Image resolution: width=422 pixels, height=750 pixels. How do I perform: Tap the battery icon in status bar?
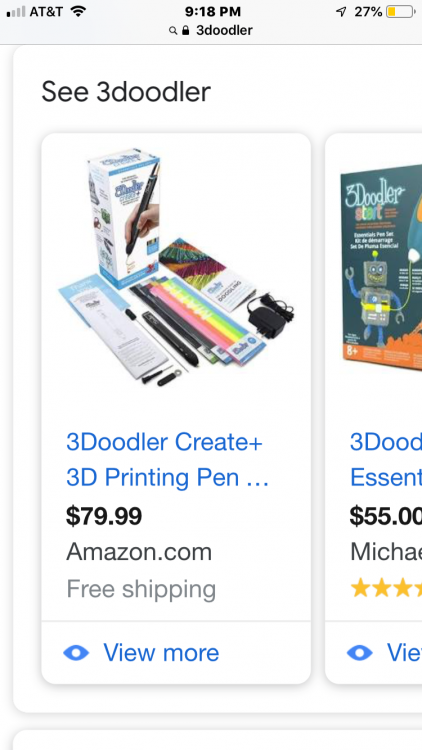click(x=401, y=12)
